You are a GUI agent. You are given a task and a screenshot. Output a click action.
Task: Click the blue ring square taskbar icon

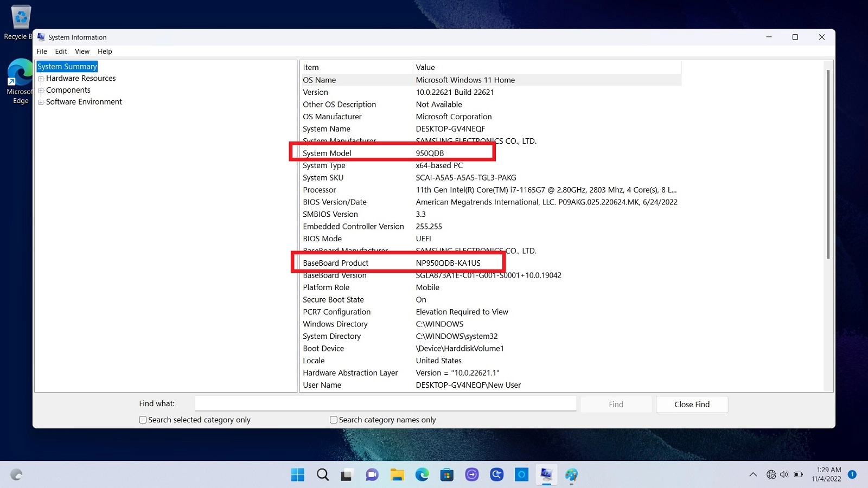tap(522, 475)
